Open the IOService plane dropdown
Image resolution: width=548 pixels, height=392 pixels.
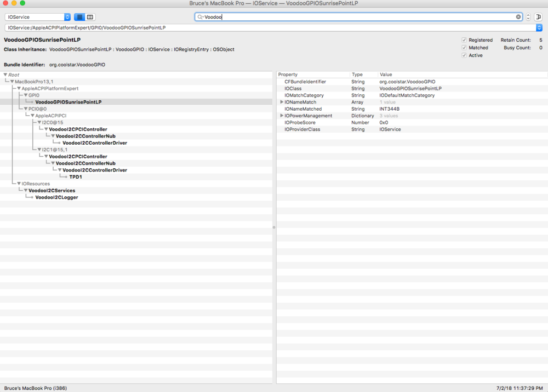click(x=37, y=17)
